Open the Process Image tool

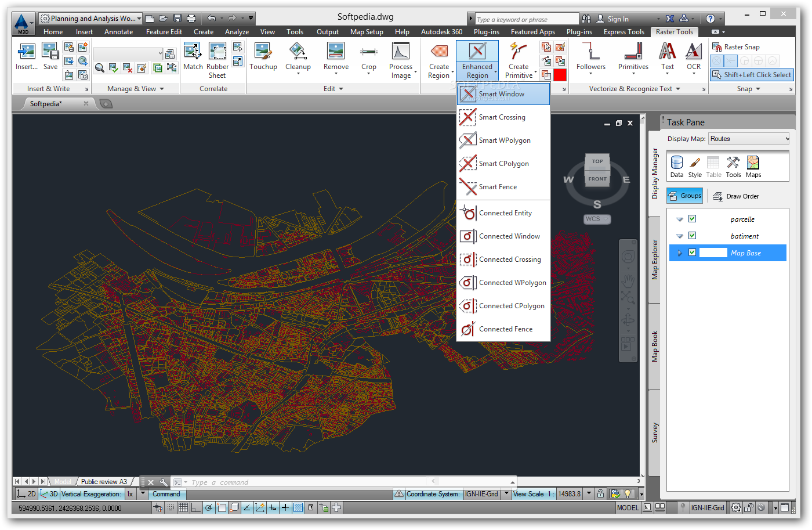coord(401,60)
